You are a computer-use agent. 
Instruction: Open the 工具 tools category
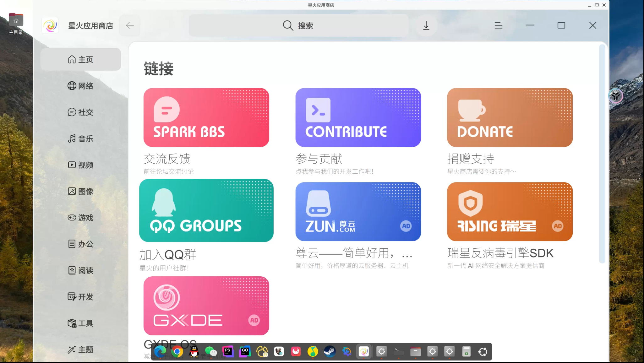click(x=80, y=323)
